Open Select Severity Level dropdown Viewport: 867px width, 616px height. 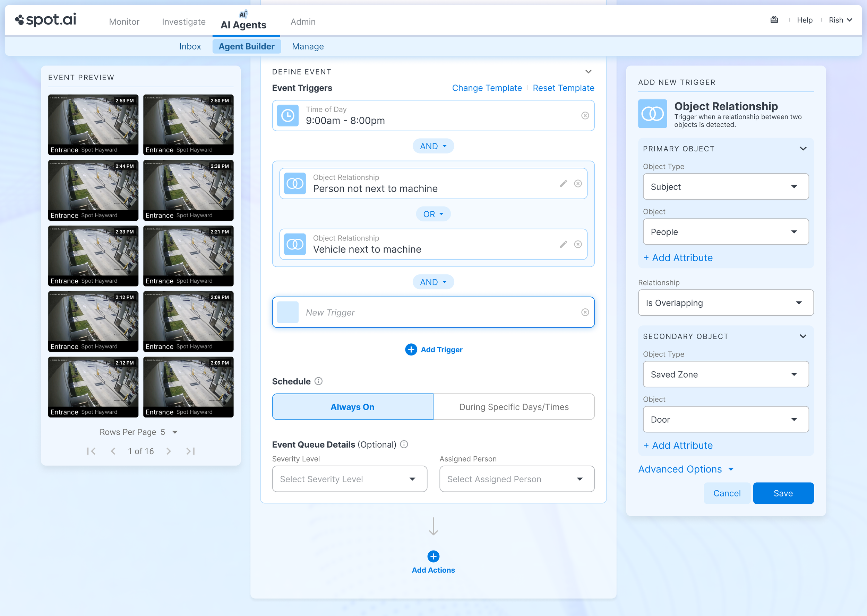[349, 479]
